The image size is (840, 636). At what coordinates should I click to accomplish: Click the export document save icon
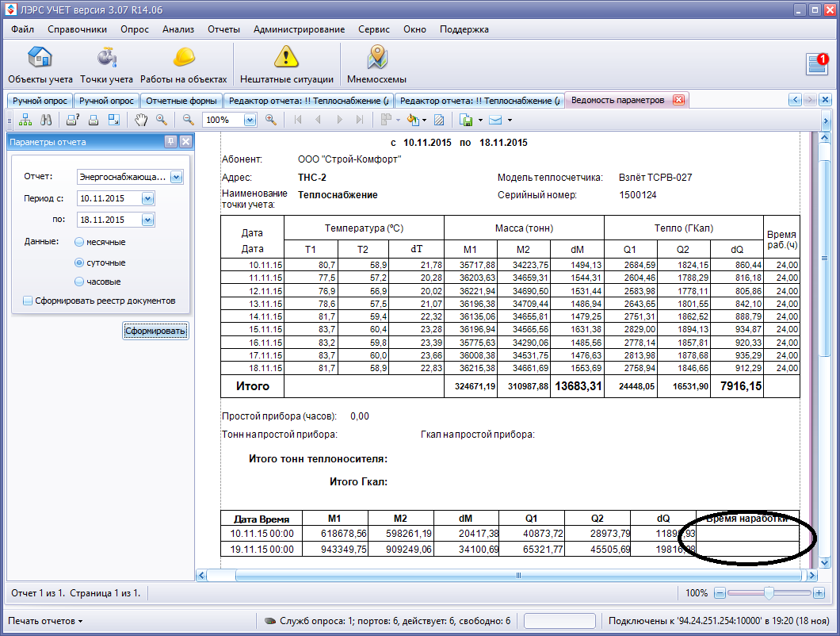pyautogui.click(x=466, y=120)
